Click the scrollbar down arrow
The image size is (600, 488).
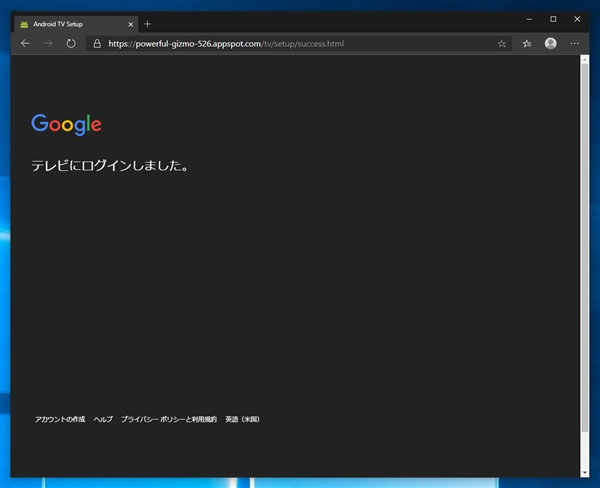coord(585,473)
